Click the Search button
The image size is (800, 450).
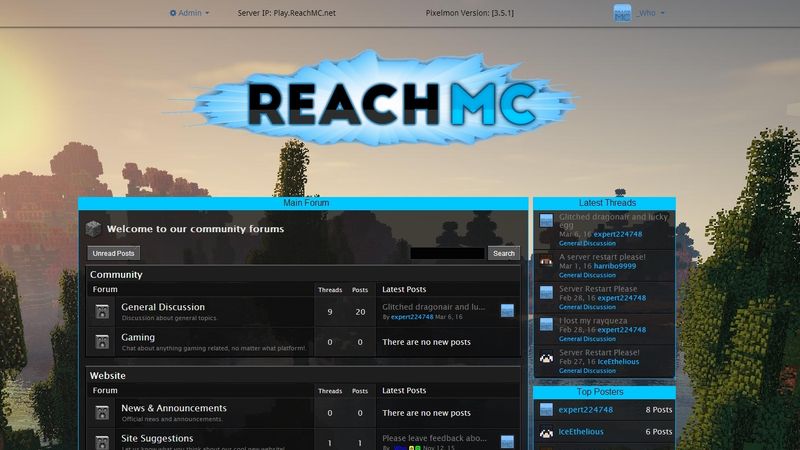click(x=504, y=253)
